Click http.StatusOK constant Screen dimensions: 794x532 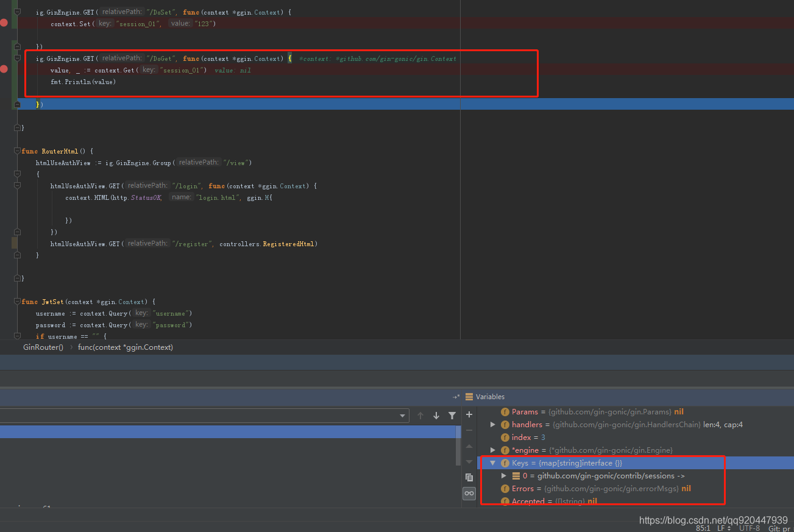pos(138,197)
